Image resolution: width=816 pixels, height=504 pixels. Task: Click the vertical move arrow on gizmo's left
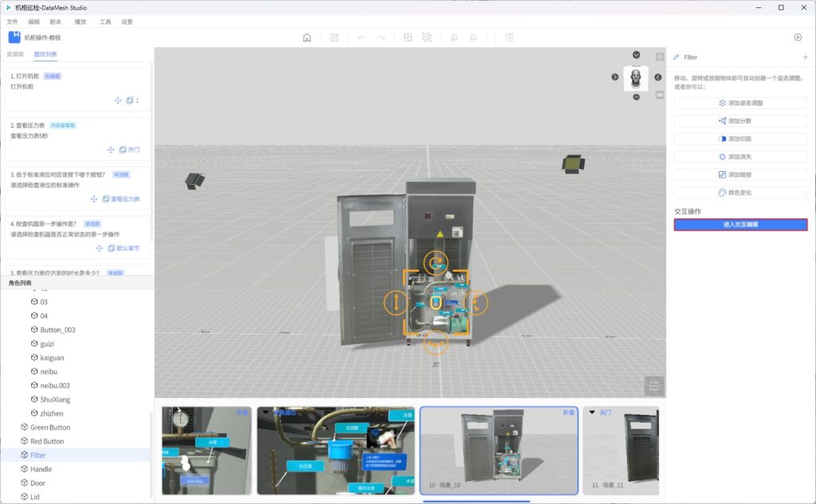(395, 303)
